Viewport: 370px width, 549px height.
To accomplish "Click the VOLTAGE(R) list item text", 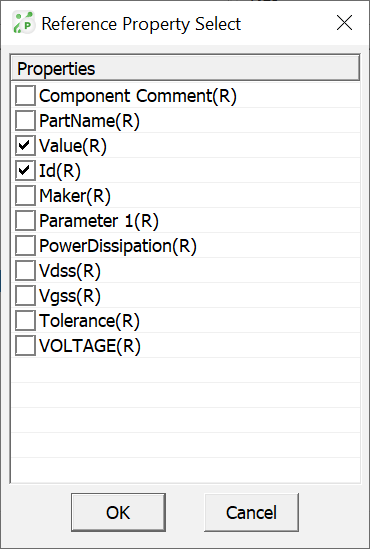I will tap(90, 346).
